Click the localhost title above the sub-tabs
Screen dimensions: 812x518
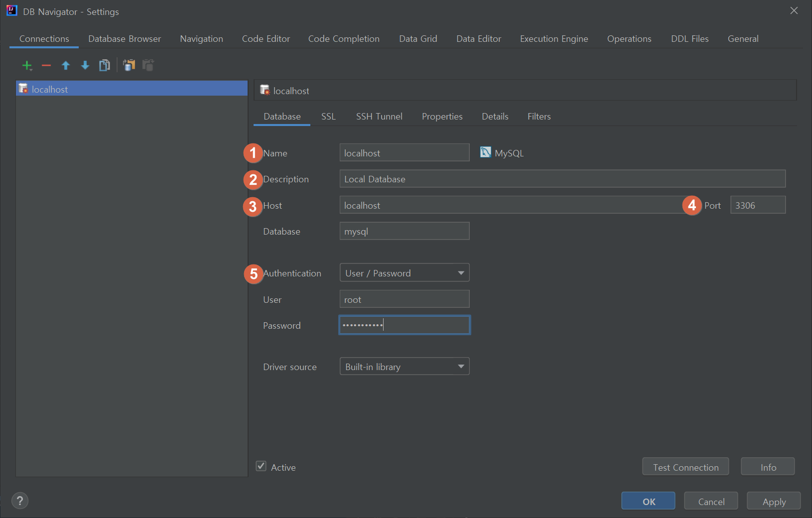pos(291,91)
